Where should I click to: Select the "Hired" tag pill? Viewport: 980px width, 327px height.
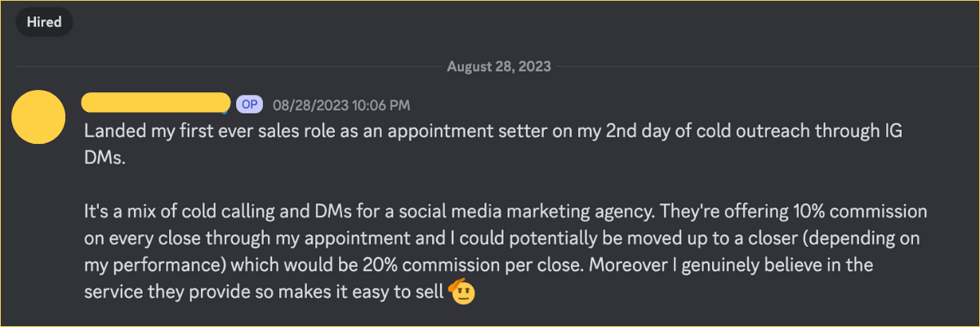[x=45, y=22]
